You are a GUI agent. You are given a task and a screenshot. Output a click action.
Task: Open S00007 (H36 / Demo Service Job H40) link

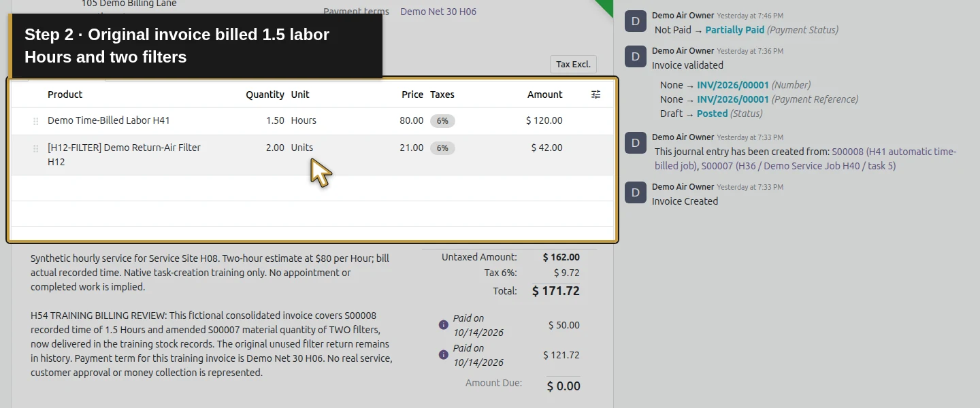[x=798, y=165]
